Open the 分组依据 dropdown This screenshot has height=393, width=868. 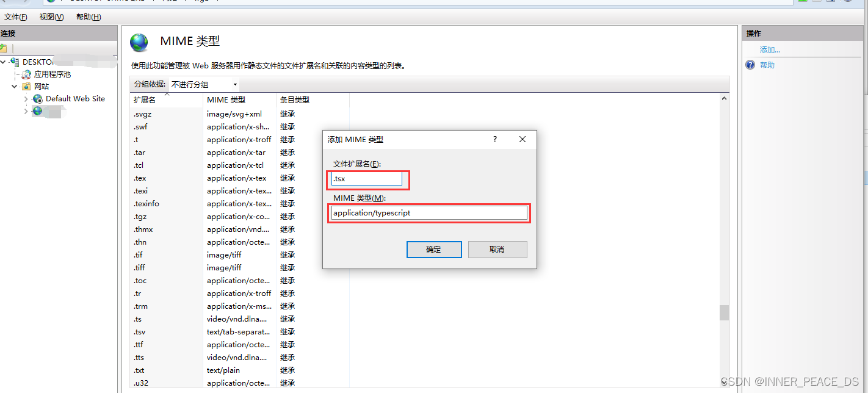(204, 84)
